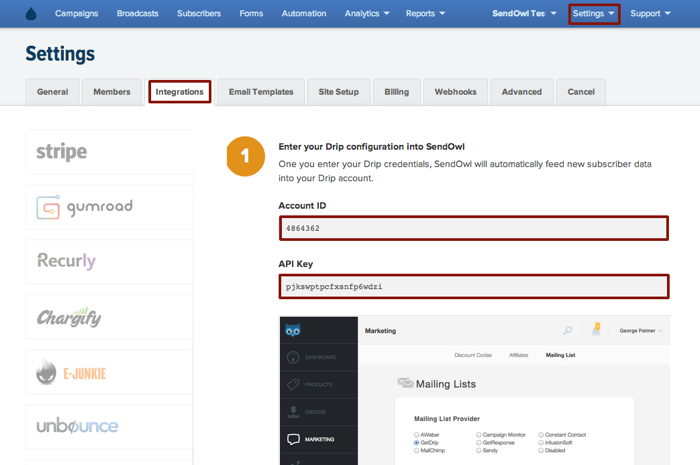Select the InfusionSoft radio button
700x465 pixels.
541,443
